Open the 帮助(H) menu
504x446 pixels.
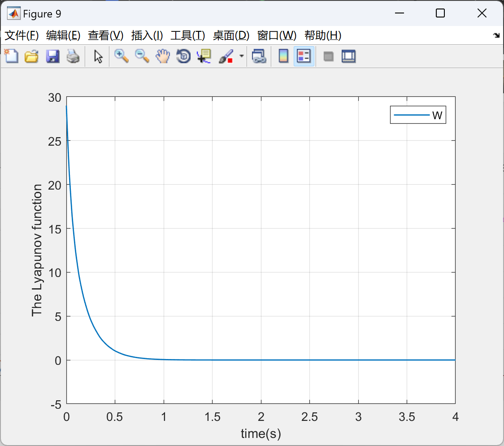[323, 35]
